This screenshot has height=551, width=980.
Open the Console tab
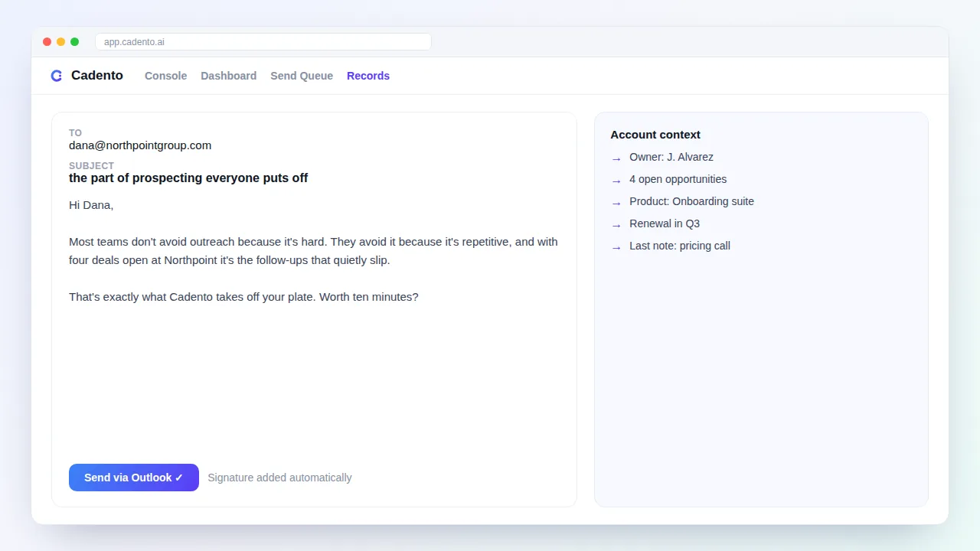pyautogui.click(x=165, y=76)
